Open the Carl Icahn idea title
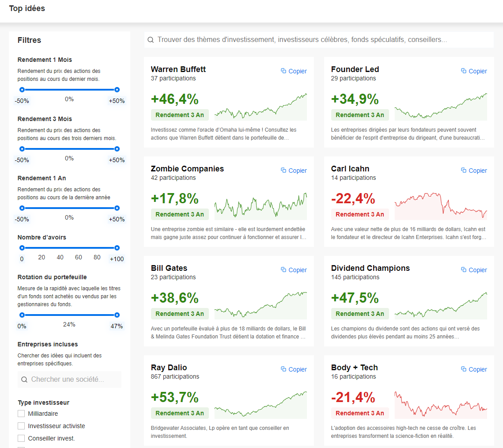This screenshot has width=503, height=448. 350,169
